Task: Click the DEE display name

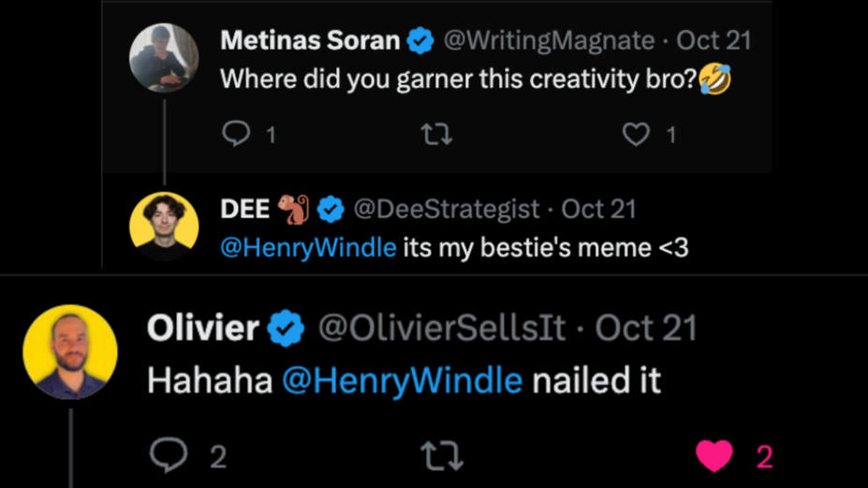Action: pos(245,209)
